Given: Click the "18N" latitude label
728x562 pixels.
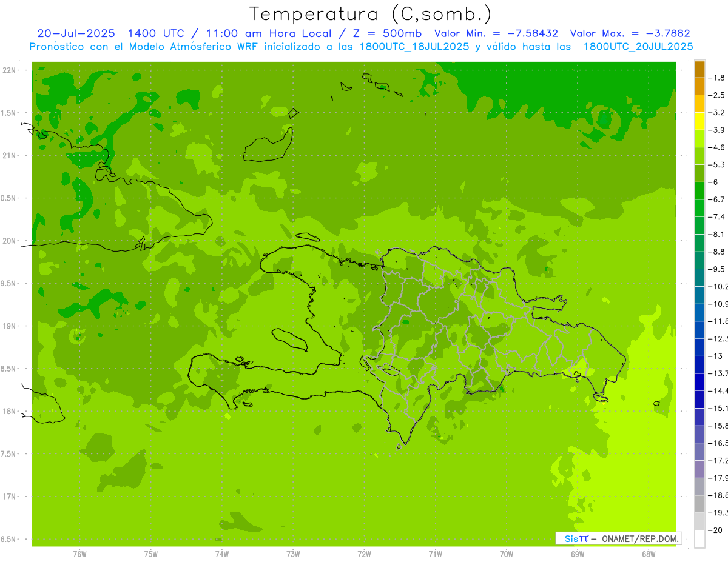Looking at the screenshot, I should pos(10,411).
